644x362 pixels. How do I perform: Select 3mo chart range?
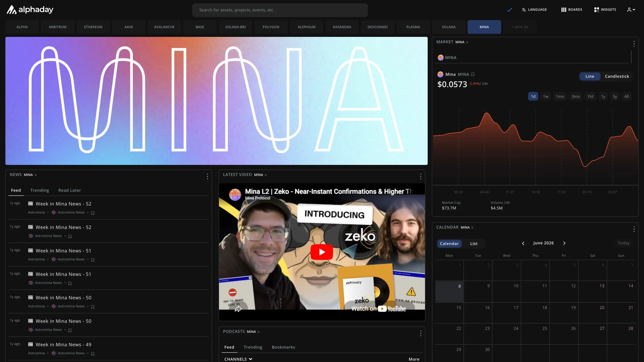click(x=576, y=96)
